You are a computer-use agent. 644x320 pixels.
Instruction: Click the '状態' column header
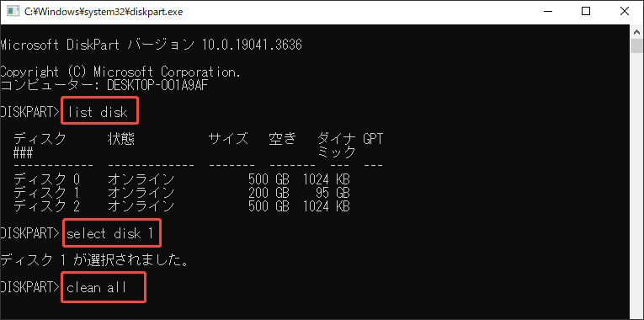coord(120,139)
